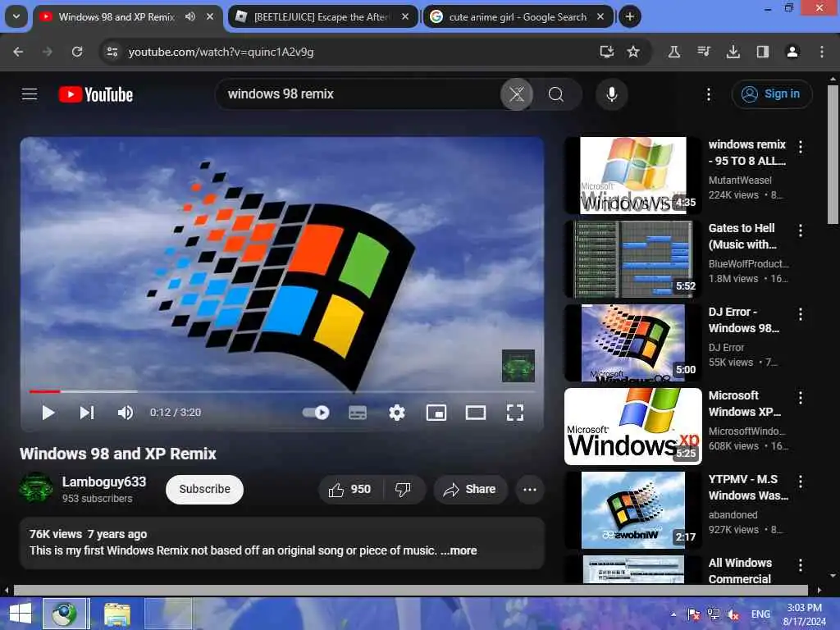Open the browser downloads
The width and height of the screenshot is (840, 630).
point(733,52)
